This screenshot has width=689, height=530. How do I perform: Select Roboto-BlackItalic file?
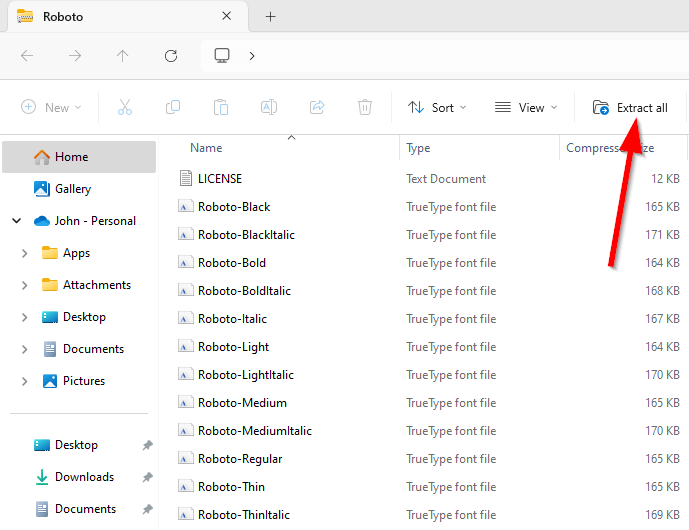[x=246, y=235]
